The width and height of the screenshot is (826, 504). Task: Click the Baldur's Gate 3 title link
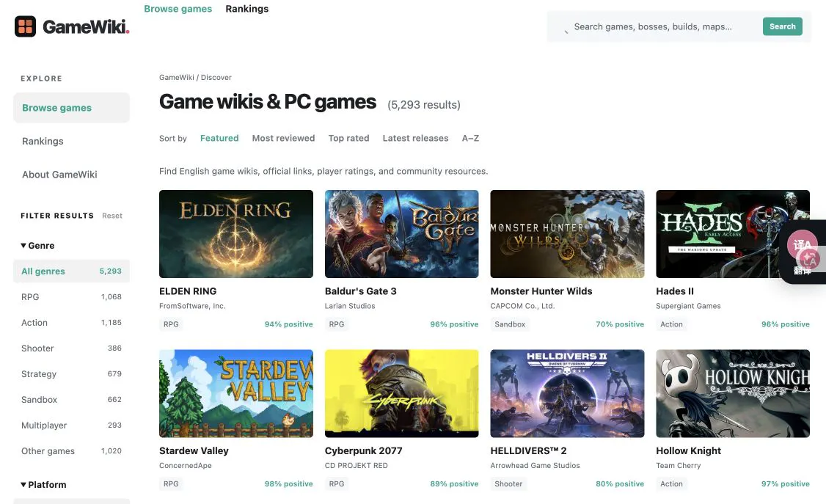coord(361,291)
